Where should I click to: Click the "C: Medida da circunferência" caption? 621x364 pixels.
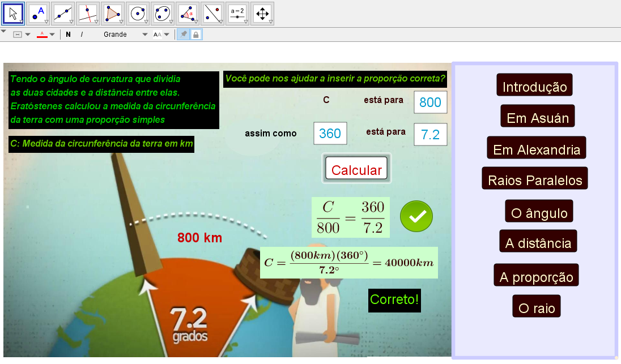(101, 144)
